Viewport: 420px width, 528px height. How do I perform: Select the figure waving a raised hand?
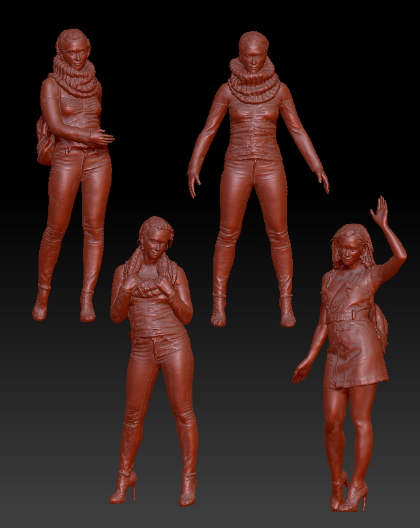click(x=350, y=353)
